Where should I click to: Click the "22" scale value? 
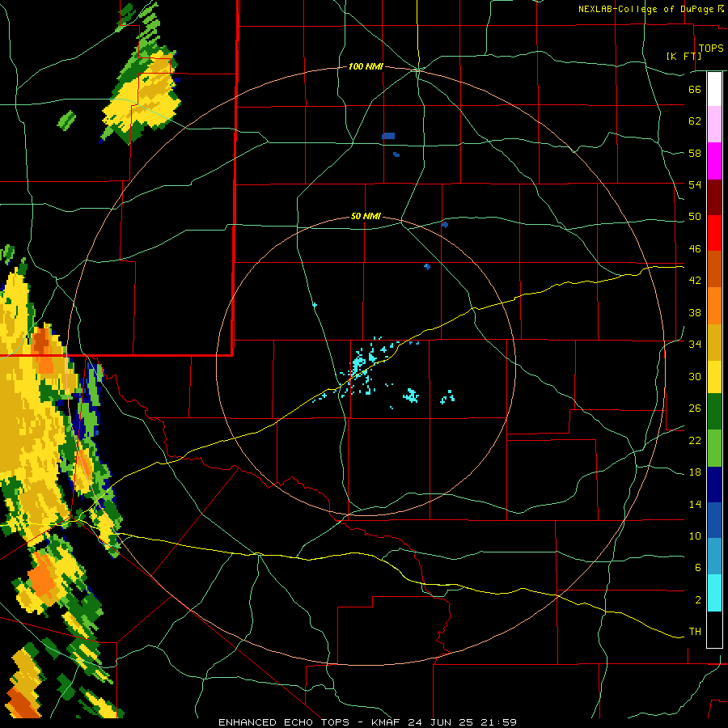click(695, 441)
